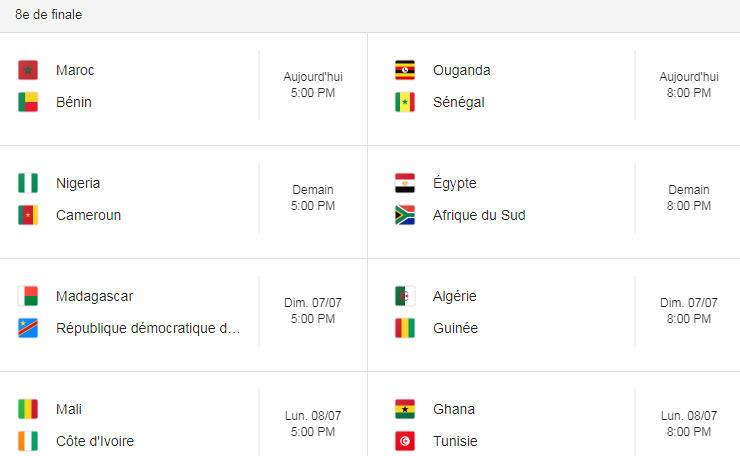Click the Afrique du Sud flag
The image size is (740, 456).
click(405, 215)
